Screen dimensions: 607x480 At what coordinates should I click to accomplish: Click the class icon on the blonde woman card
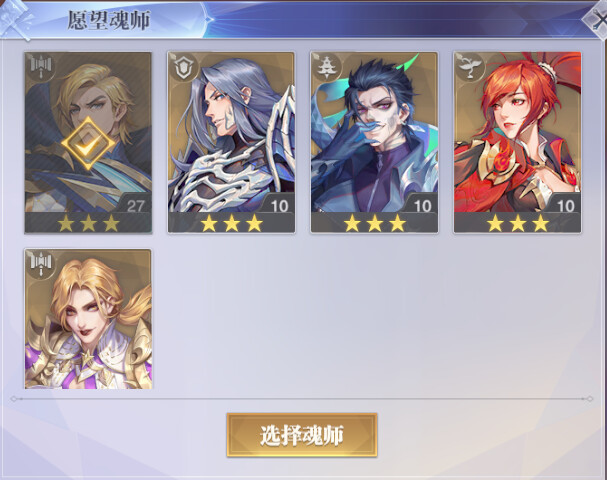click(x=41, y=263)
